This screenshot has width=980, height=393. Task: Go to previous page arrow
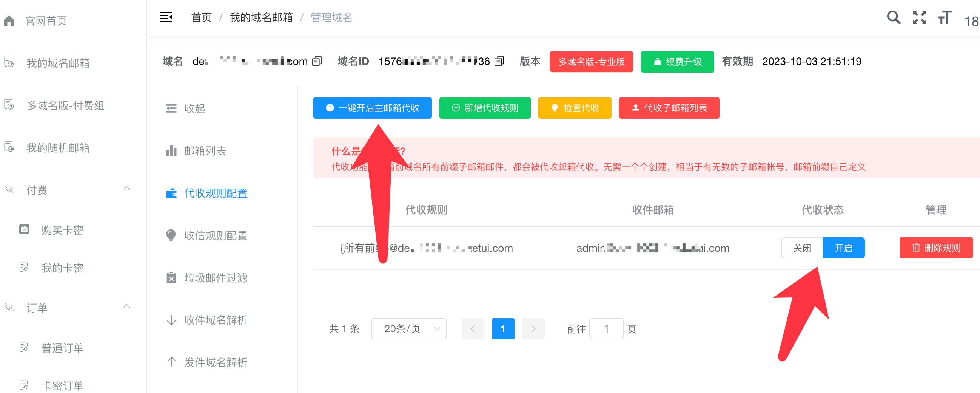coord(473,328)
